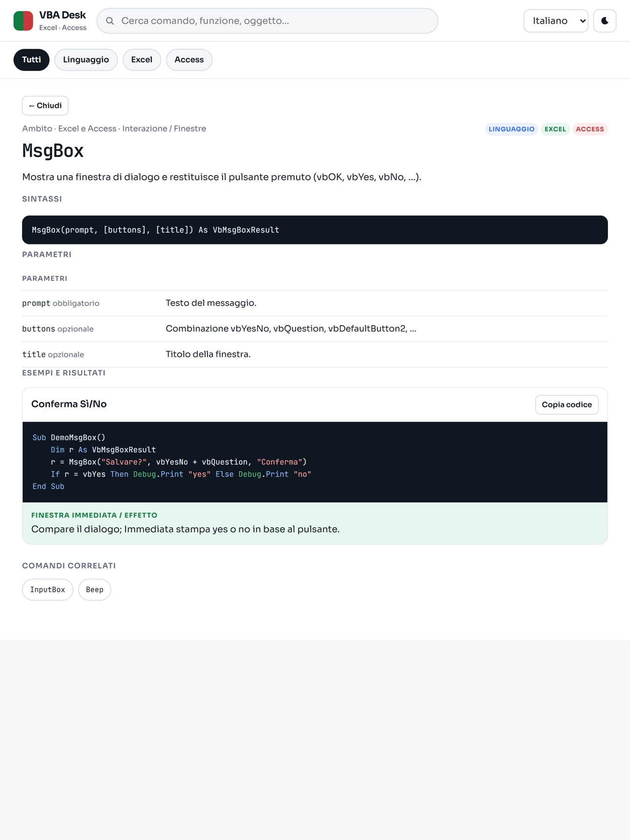Click the search magnifier icon
The width and height of the screenshot is (630, 840).
coord(110,21)
